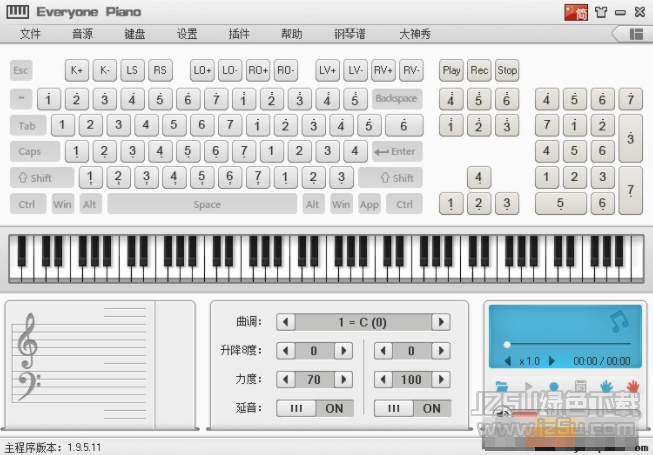Open the 插件 menu
Viewport: 653px width, 455px height.
click(x=239, y=34)
